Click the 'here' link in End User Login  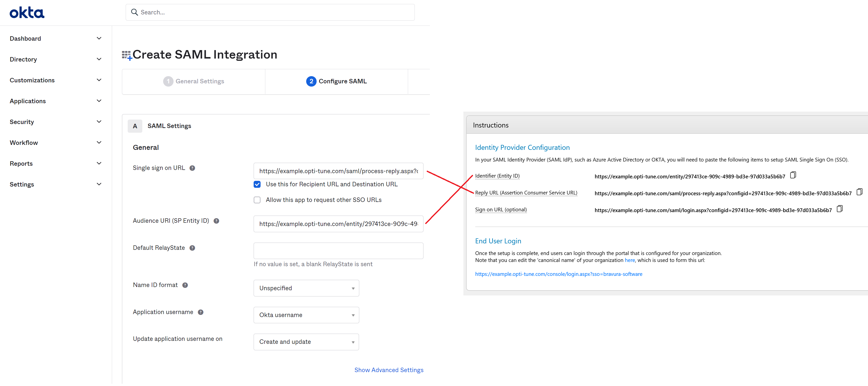629,260
